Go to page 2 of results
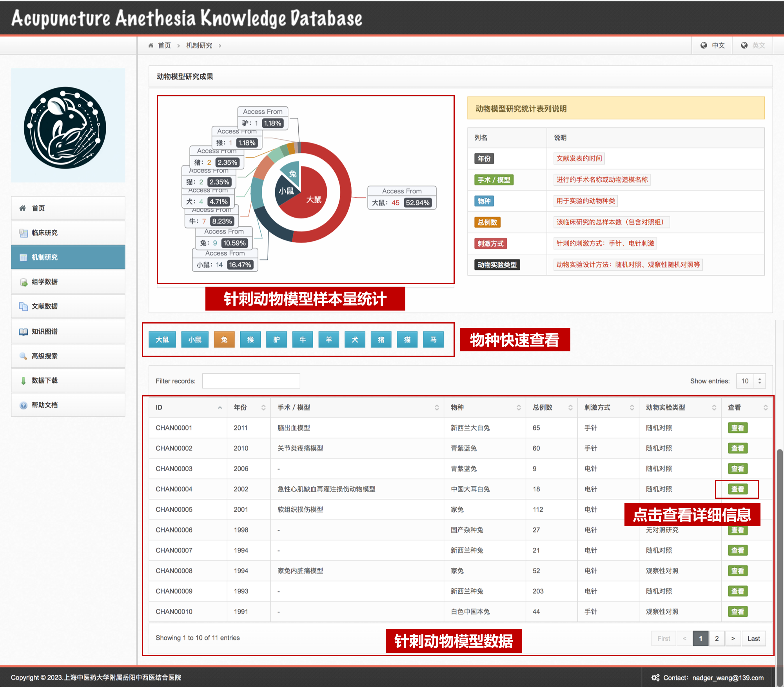Image resolution: width=784 pixels, height=687 pixels. [717, 638]
